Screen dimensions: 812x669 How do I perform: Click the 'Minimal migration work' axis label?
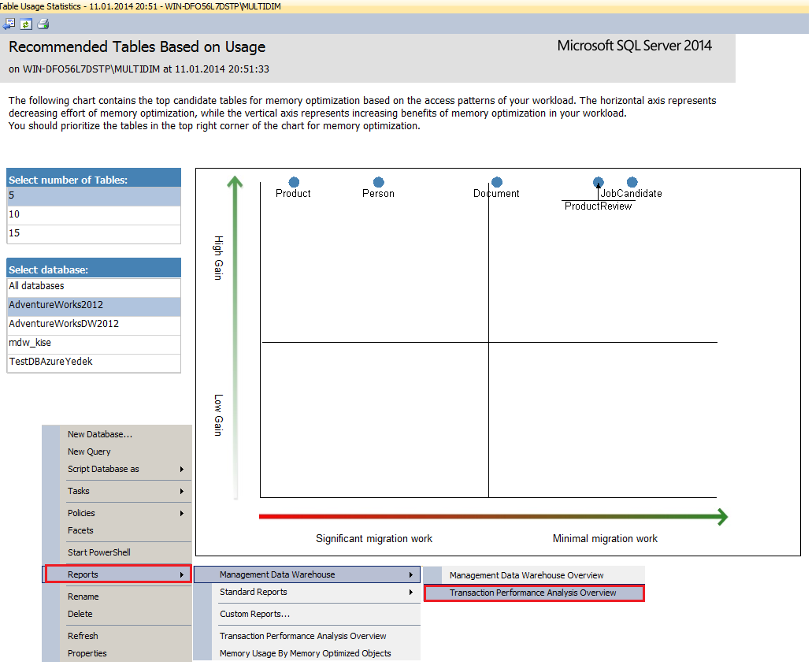point(605,538)
